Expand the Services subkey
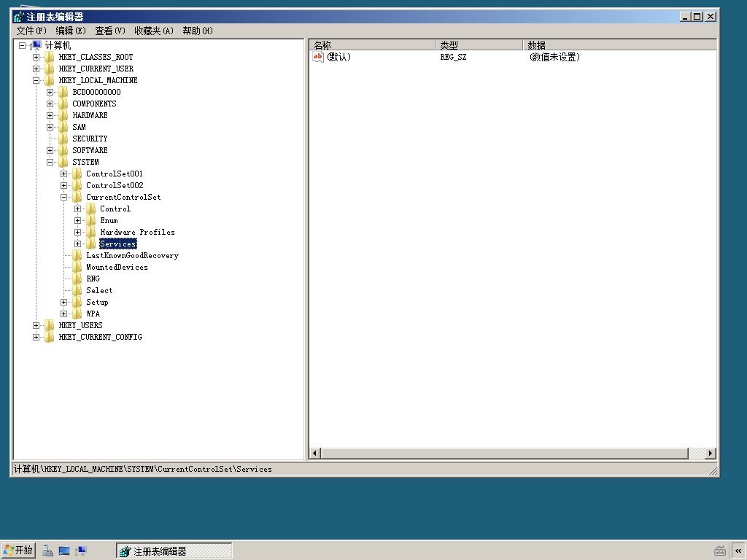Viewport: 747px width, 560px height. tap(77, 244)
